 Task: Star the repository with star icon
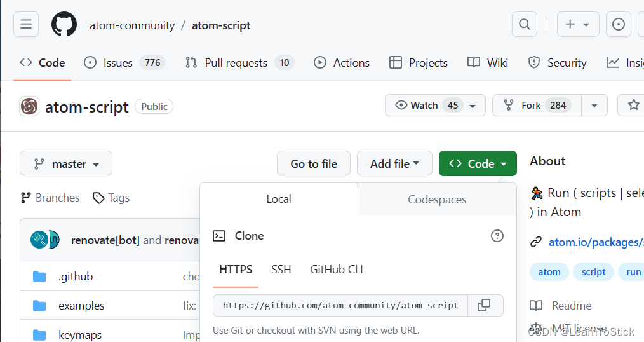(x=633, y=106)
